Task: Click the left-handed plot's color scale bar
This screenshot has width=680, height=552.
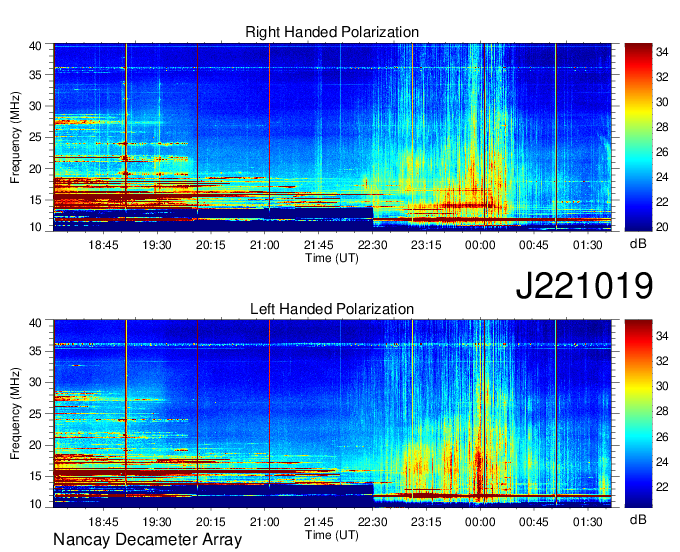Action: [638, 413]
